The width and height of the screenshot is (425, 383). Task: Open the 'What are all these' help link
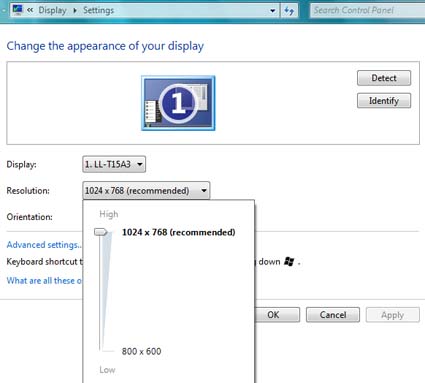coord(44,281)
